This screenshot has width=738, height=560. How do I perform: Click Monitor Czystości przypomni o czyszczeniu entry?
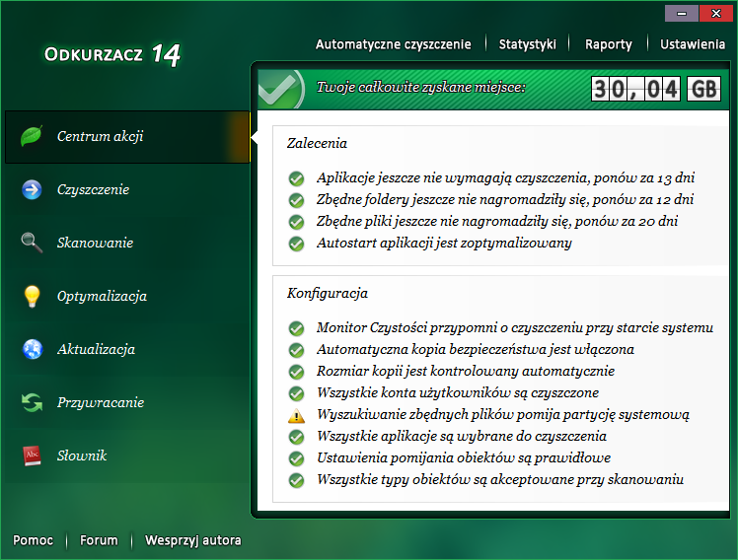coord(515,327)
